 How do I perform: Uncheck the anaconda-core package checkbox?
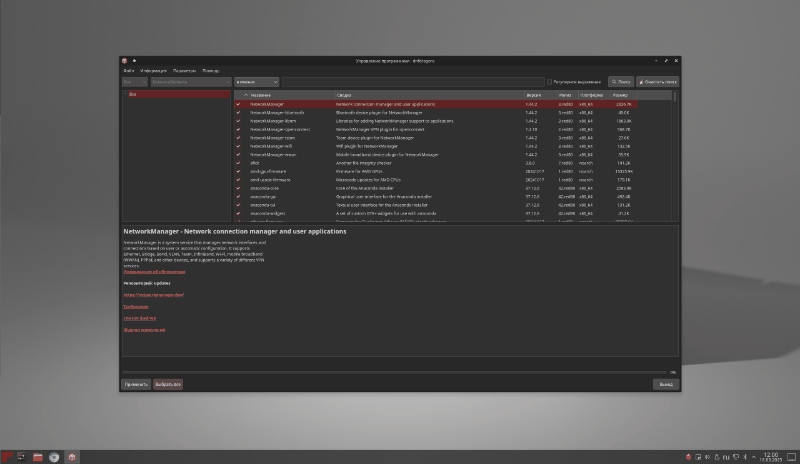click(x=238, y=188)
